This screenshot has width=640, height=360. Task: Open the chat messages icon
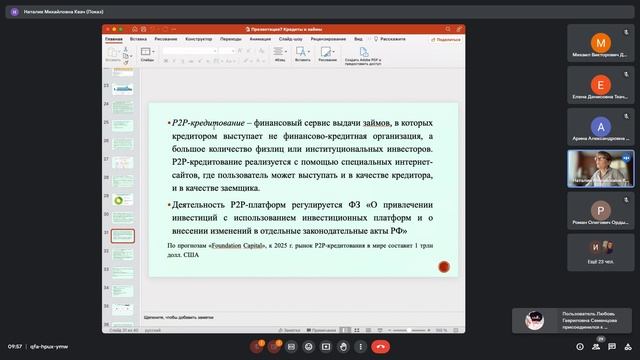[612, 347]
